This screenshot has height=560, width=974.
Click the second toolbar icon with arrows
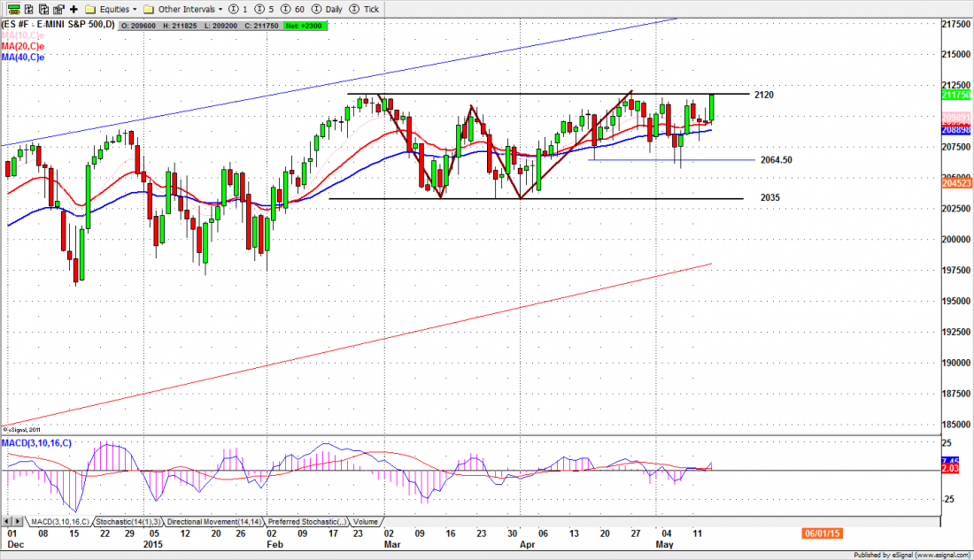(28, 9)
